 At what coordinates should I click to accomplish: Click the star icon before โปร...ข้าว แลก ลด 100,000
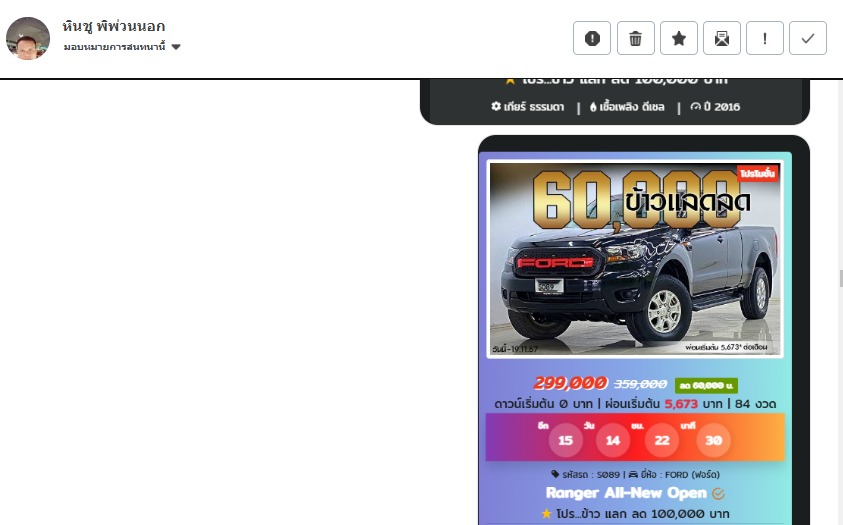(546, 514)
